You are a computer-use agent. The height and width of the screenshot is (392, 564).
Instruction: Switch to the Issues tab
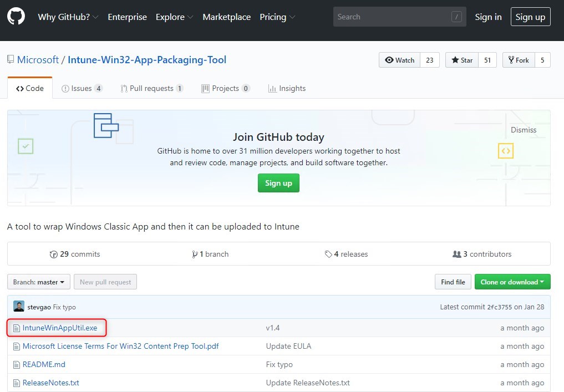(x=82, y=88)
